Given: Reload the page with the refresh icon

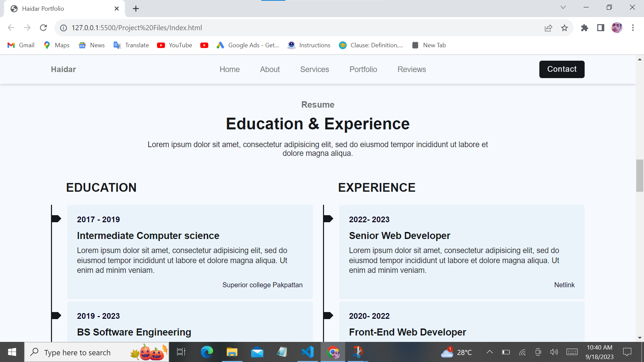Looking at the screenshot, I should tap(43, 28).
